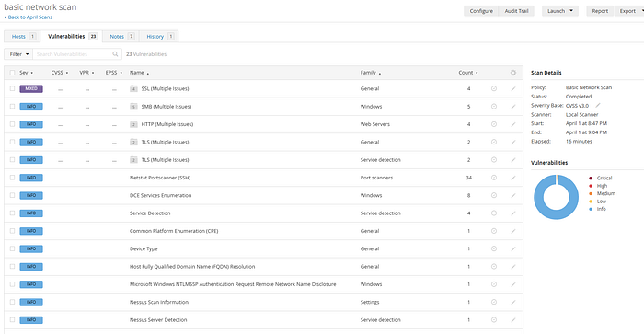The width and height of the screenshot is (644, 334).
Task: Click the circle icon in Netstat Portscanner row
Action: (x=494, y=178)
